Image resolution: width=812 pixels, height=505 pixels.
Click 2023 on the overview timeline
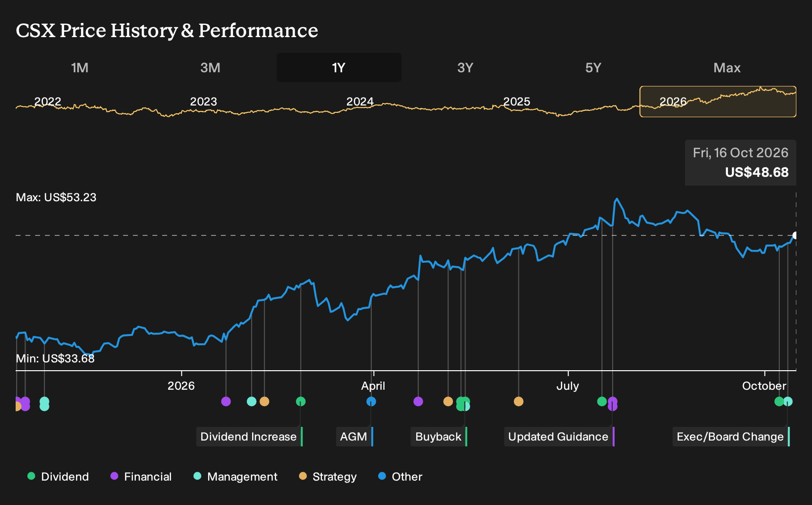click(x=204, y=102)
